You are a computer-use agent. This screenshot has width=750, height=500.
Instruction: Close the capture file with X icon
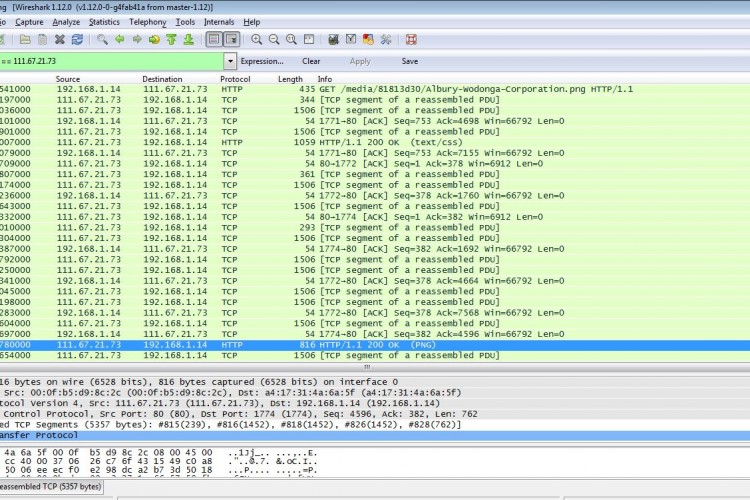click(60, 40)
